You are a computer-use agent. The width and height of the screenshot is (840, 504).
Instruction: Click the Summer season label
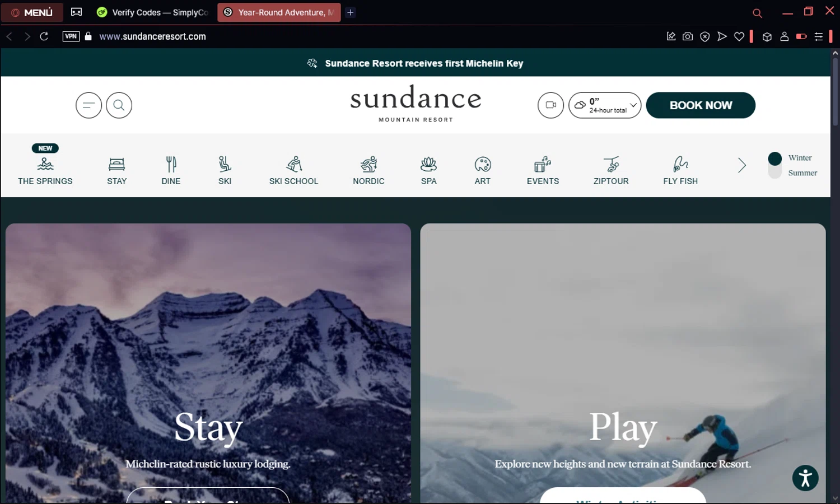pyautogui.click(x=802, y=173)
